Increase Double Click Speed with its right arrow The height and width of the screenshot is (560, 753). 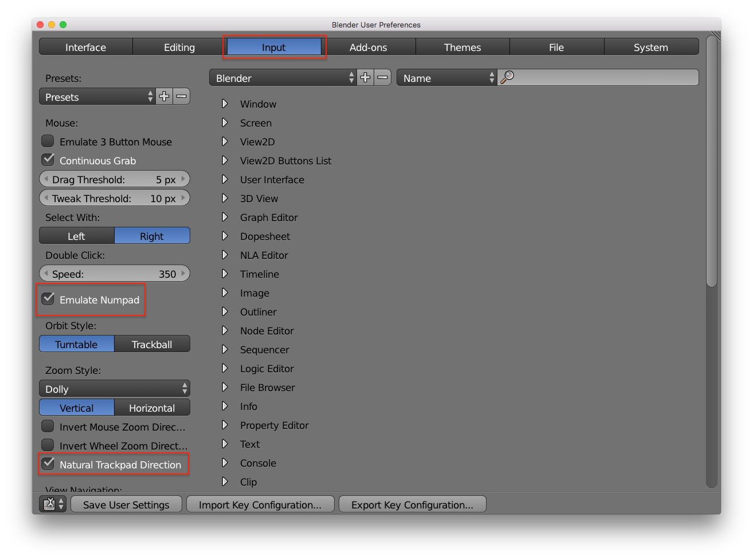coord(184,274)
